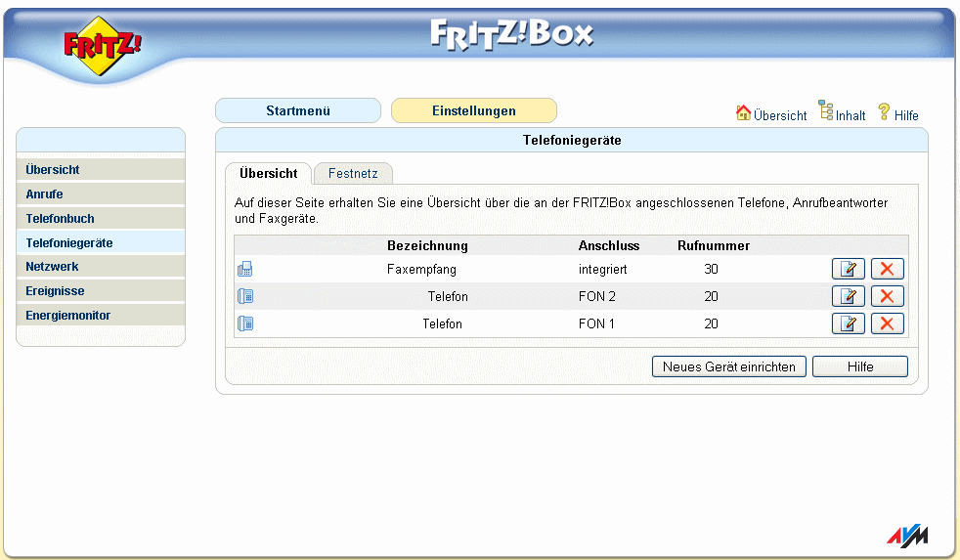The image size is (960, 560).
Task: Open the Inhalt contents tree link
Action: coord(843,112)
